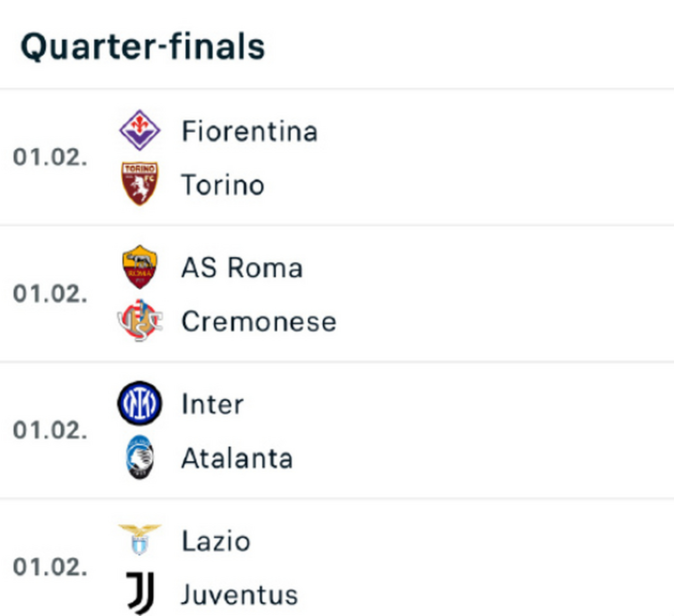674x616 pixels.
Task: Select the AS Roma team name
Action: (x=242, y=268)
